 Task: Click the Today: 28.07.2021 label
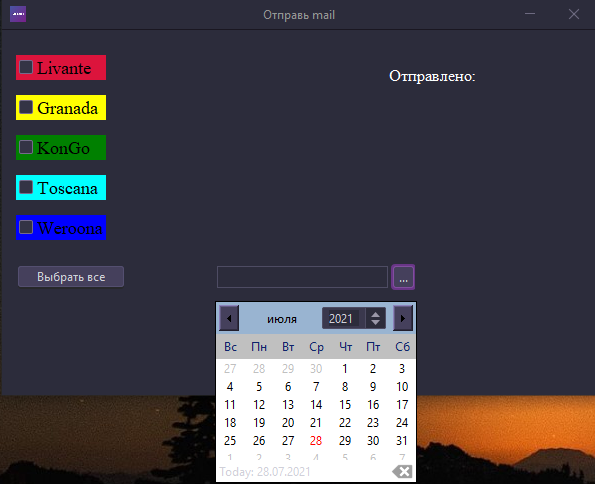click(x=265, y=472)
